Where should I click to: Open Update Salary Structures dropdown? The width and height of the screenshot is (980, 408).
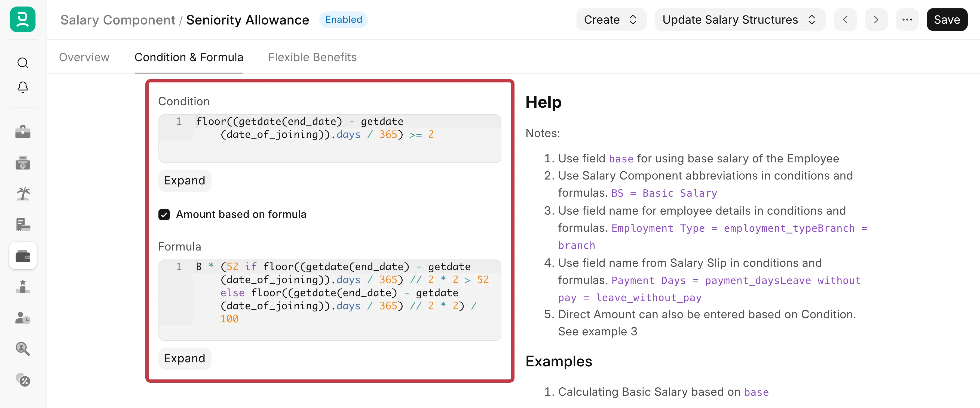pos(740,20)
